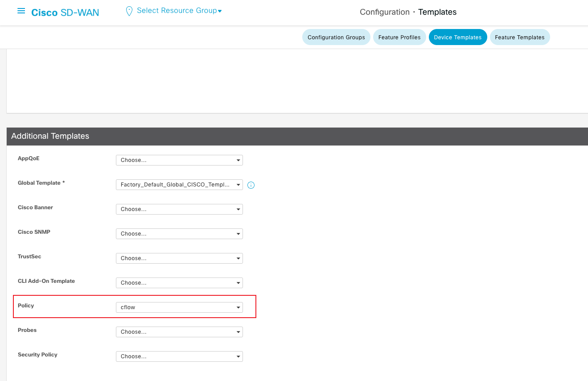
Task: Open the hamburger navigation menu
Action: [x=21, y=11]
